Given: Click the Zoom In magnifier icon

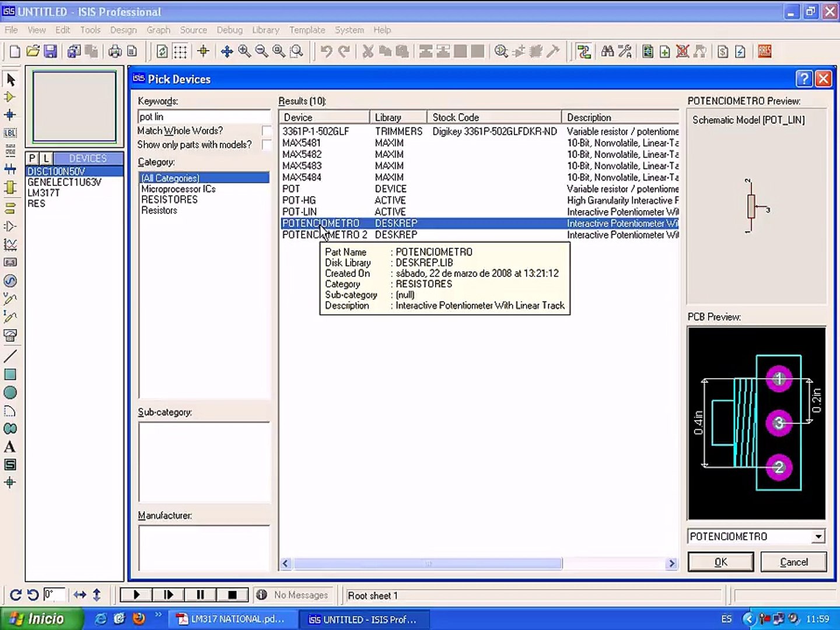Looking at the screenshot, I should [244, 51].
